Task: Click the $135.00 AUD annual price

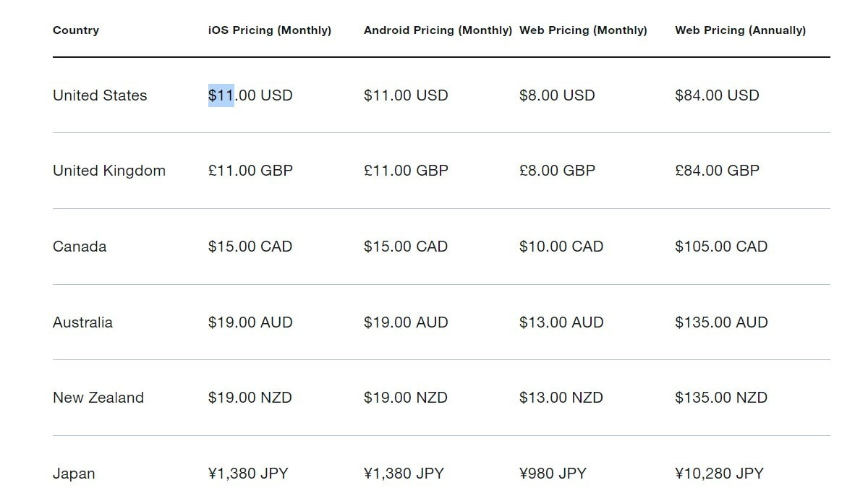Action: coord(721,322)
